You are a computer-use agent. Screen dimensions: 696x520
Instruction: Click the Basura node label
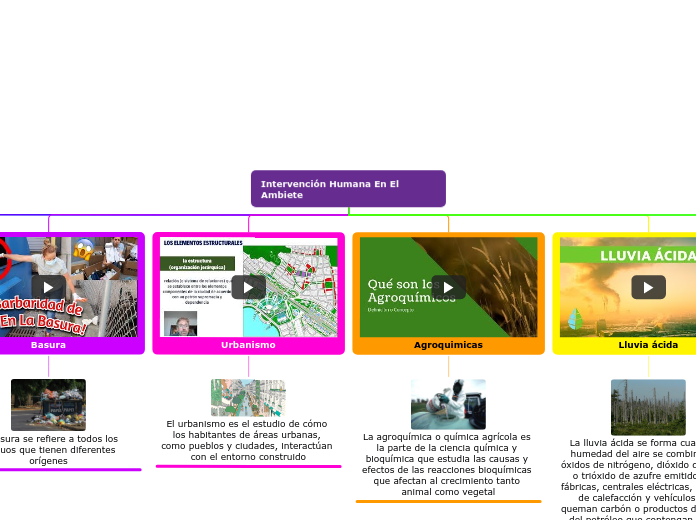pos(48,345)
